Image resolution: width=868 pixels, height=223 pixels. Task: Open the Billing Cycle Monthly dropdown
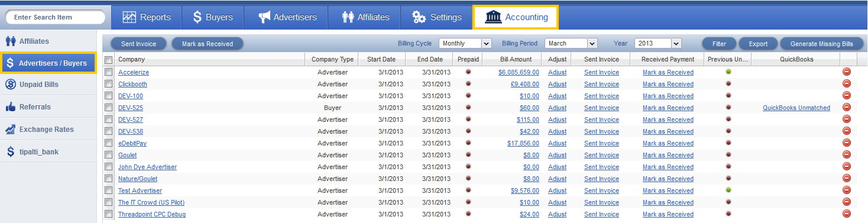[465, 43]
